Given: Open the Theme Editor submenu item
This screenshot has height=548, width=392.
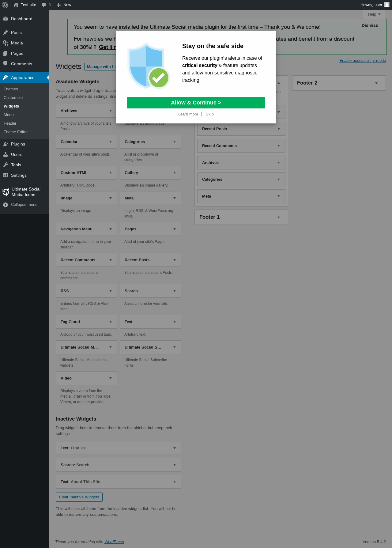Looking at the screenshot, I should point(16,132).
